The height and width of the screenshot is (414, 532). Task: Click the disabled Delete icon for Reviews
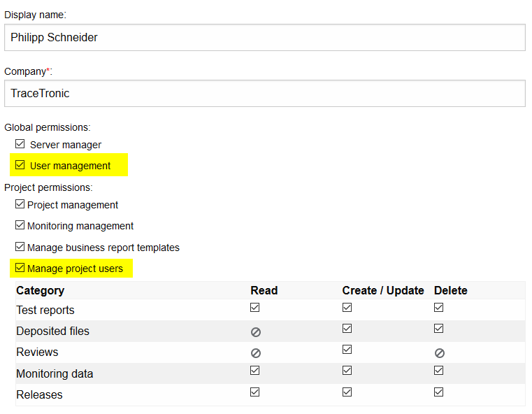click(440, 353)
